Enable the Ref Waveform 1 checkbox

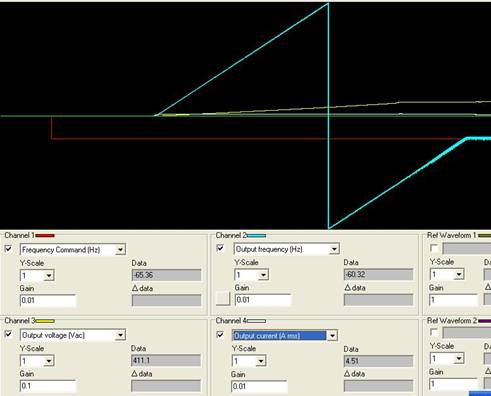pyautogui.click(x=434, y=248)
